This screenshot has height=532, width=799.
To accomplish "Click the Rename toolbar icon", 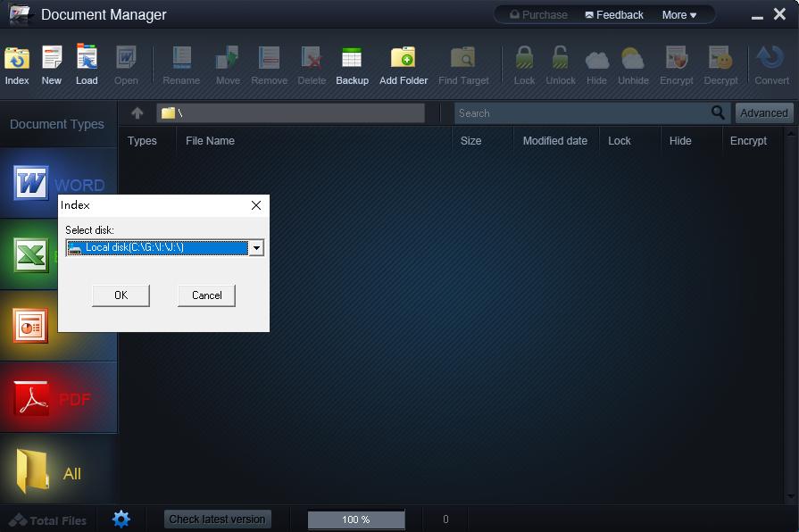I will click(x=181, y=65).
